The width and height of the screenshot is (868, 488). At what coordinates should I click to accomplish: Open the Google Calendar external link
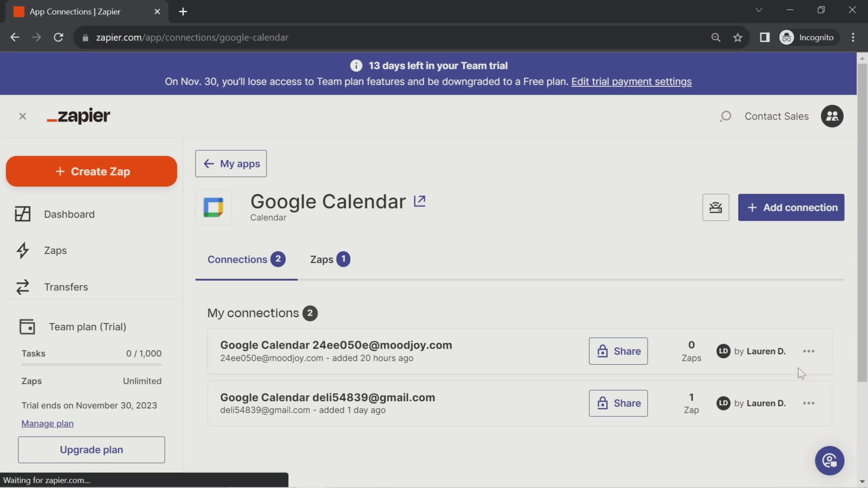(x=420, y=201)
